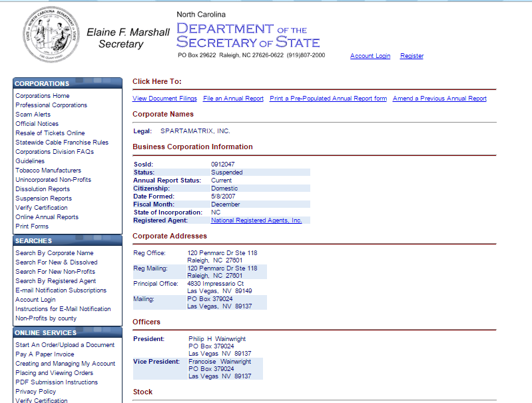This screenshot has height=403, width=532.
Task: Open Print Forms
Action: tap(32, 226)
